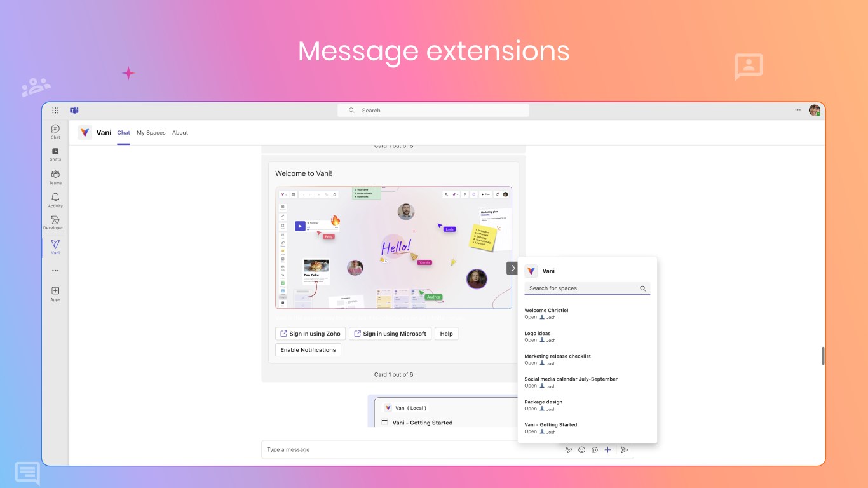Open the Teams app launcher grid

[55, 111]
